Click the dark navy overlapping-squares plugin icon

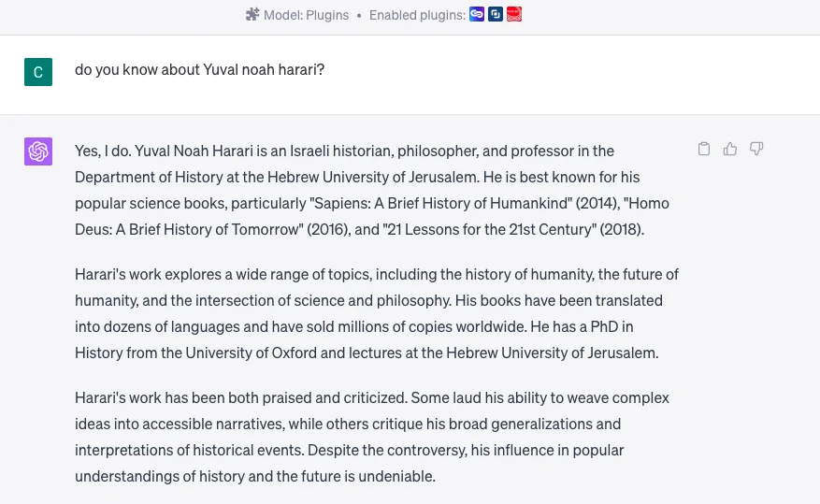click(x=496, y=14)
